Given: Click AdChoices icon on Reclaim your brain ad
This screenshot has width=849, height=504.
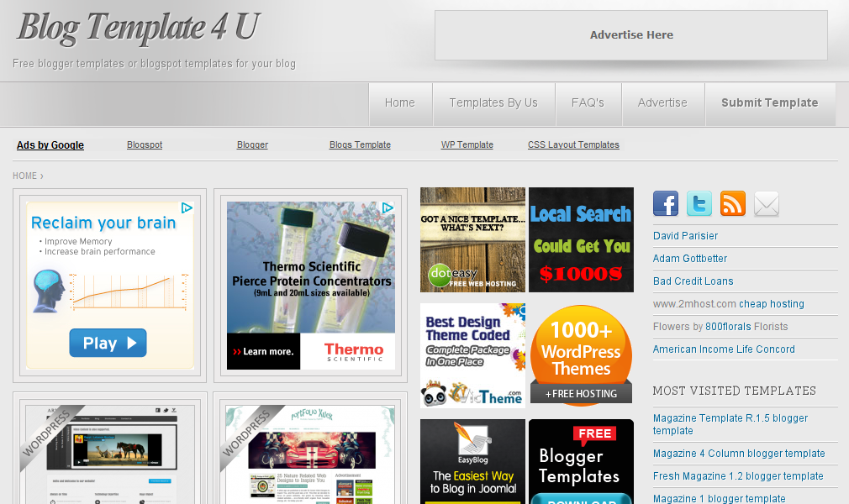Looking at the screenshot, I should 187,207.
